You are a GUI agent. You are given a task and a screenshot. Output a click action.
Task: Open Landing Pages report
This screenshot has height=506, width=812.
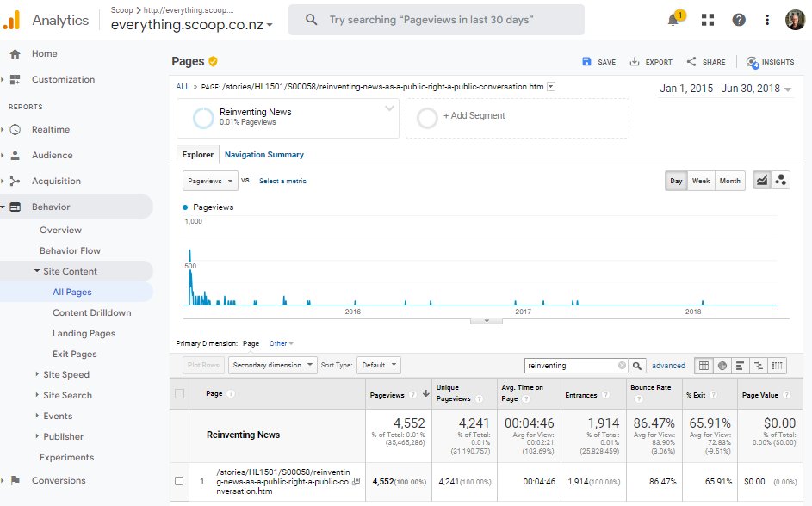point(84,333)
